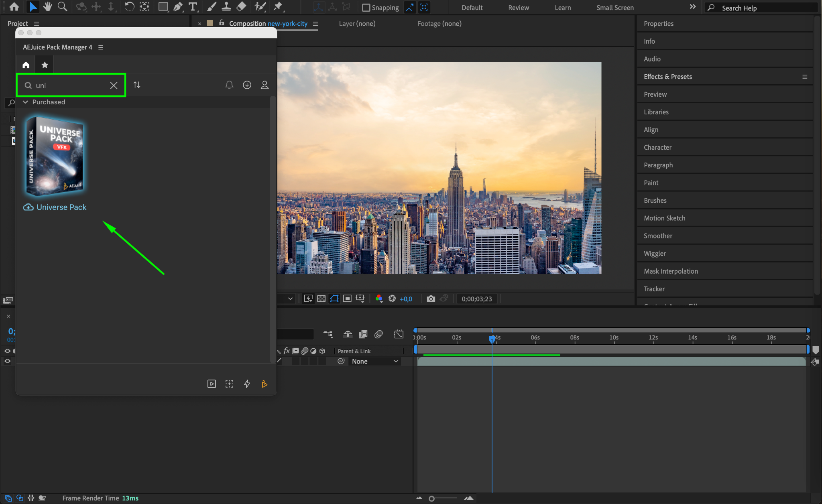Select the Pen tool
The width and height of the screenshot is (822, 504).
pos(178,7)
